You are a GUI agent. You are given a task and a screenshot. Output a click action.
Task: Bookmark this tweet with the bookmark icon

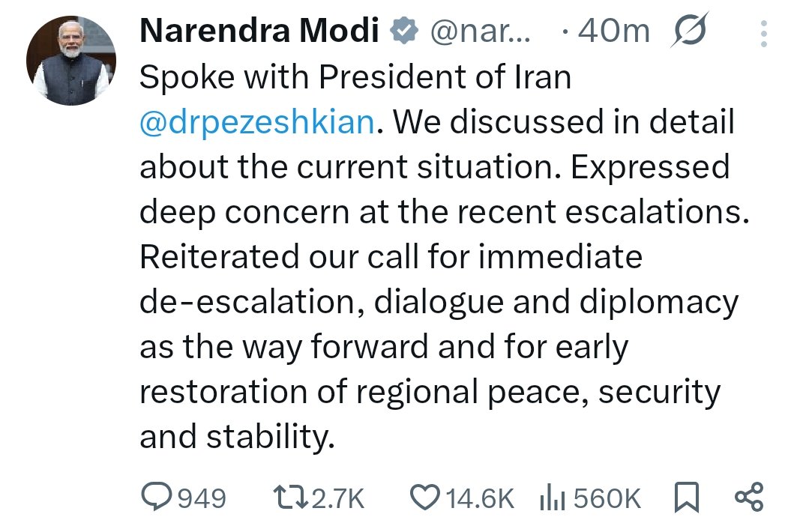(x=686, y=497)
